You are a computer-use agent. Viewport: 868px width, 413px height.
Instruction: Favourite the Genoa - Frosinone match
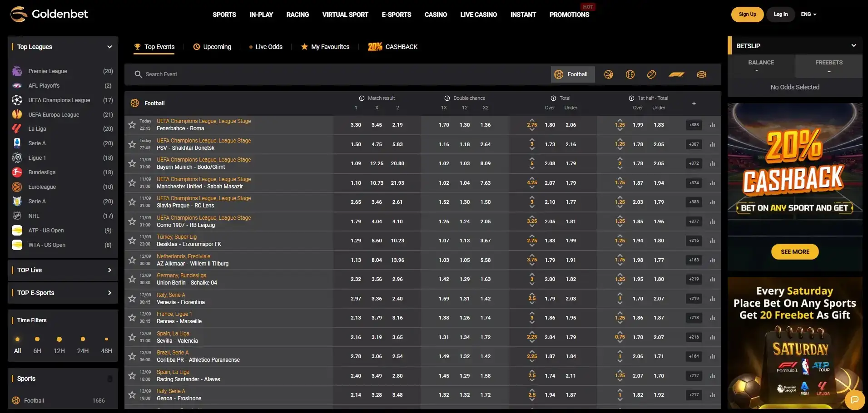pyautogui.click(x=132, y=394)
